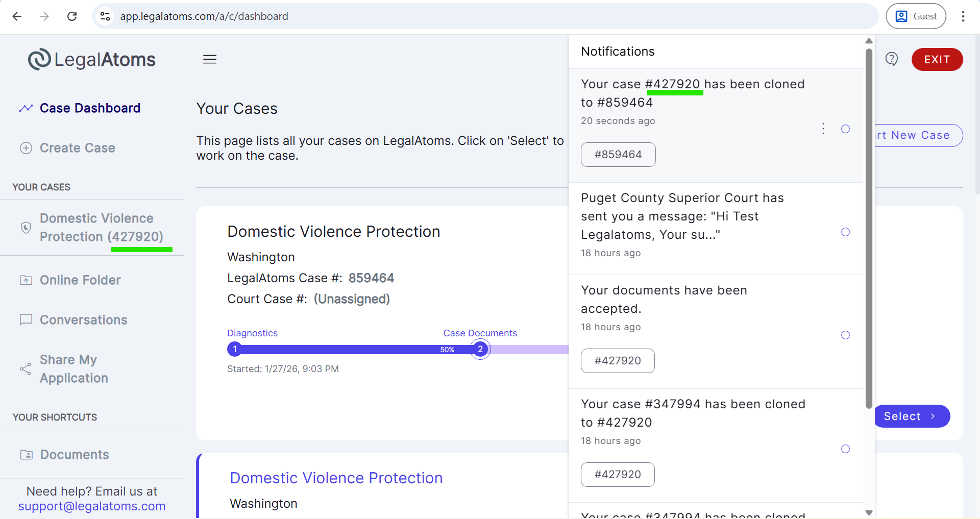Screen dimensions: 980x519
Task: Go to Case Dashboard in sidebar
Action: [90, 108]
